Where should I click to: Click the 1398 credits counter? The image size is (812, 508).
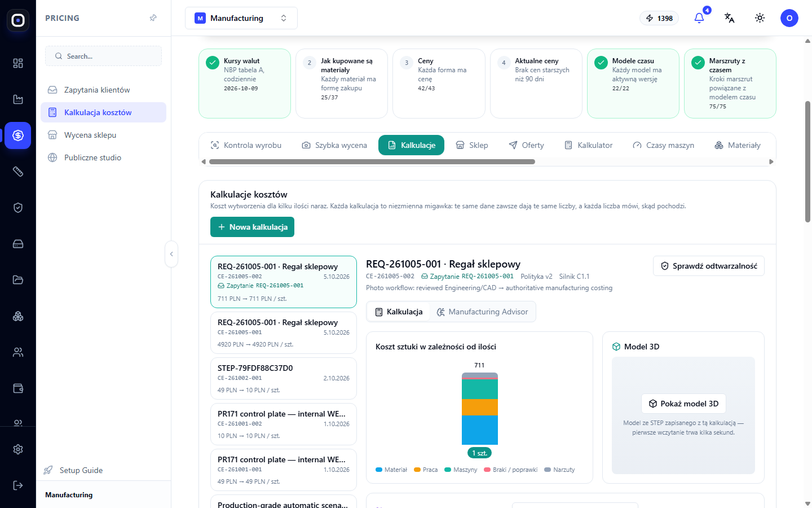(x=659, y=18)
